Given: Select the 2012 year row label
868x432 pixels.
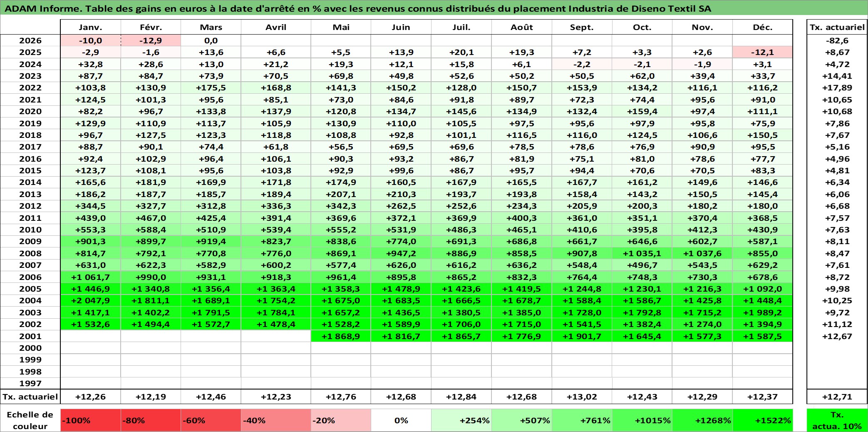Looking at the screenshot, I should pyautogui.click(x=30, y=206).
